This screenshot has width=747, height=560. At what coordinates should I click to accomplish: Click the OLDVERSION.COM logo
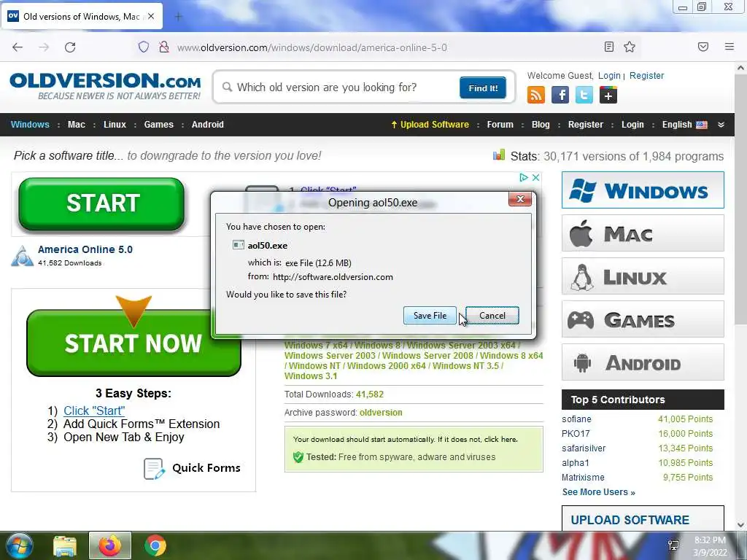click(105, 86)
